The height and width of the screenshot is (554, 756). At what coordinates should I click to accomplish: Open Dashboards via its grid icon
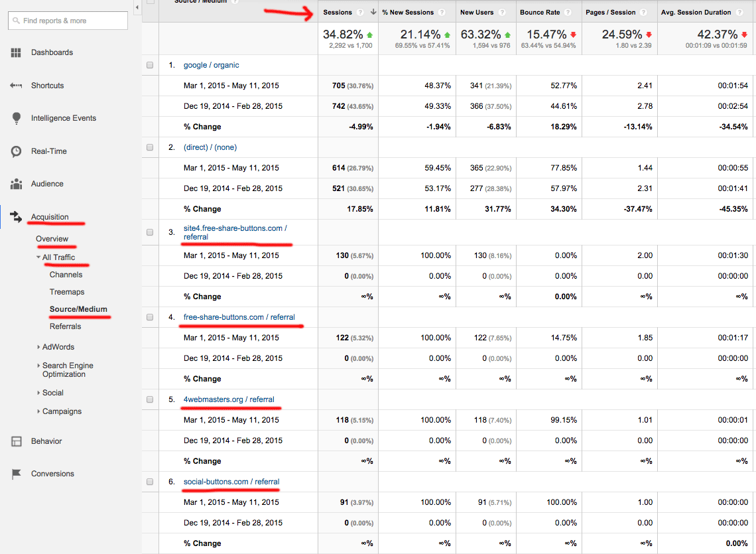[x=16, y=52]
